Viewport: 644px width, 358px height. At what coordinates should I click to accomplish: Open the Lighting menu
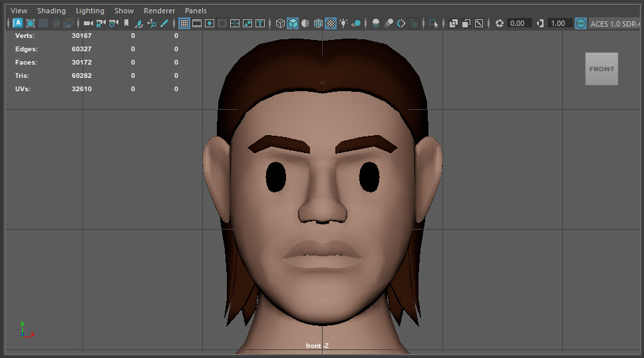tap(90, 11)
